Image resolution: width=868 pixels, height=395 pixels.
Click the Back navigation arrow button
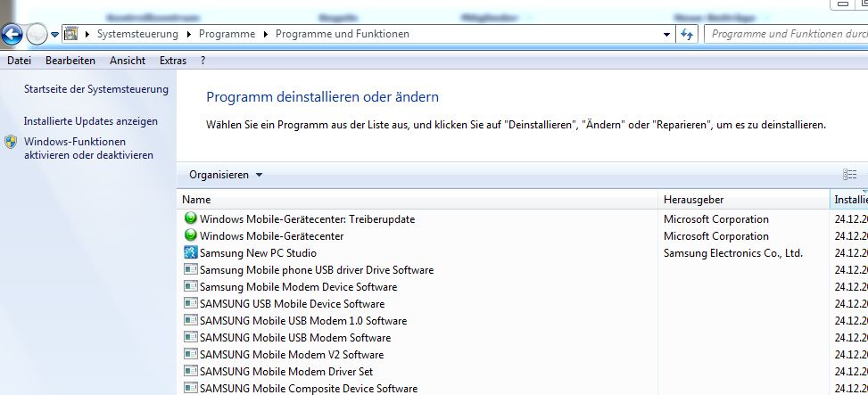(12, 34)
